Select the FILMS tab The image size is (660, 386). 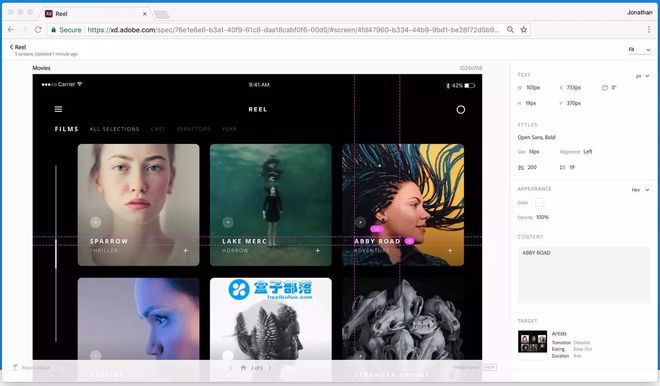pyautogui.click(x=67, y=129)
